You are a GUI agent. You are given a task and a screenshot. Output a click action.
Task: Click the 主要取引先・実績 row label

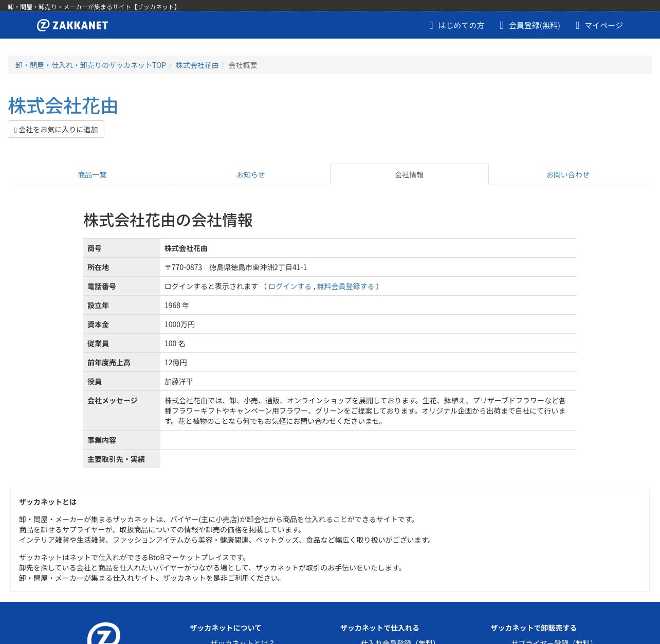click(122, 459)
